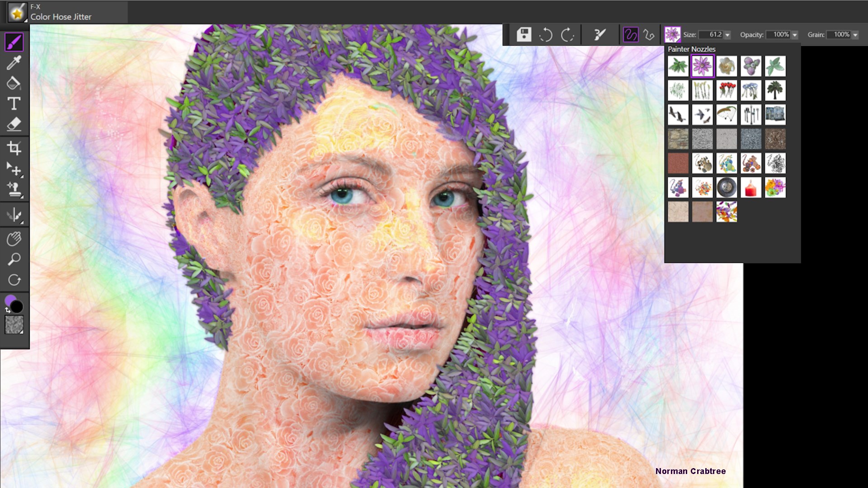The height and width of the screenshot is (488, 868).
Task: Open the Size dropdown arrow
Action: pyautogui.click(x=727, y=34)
